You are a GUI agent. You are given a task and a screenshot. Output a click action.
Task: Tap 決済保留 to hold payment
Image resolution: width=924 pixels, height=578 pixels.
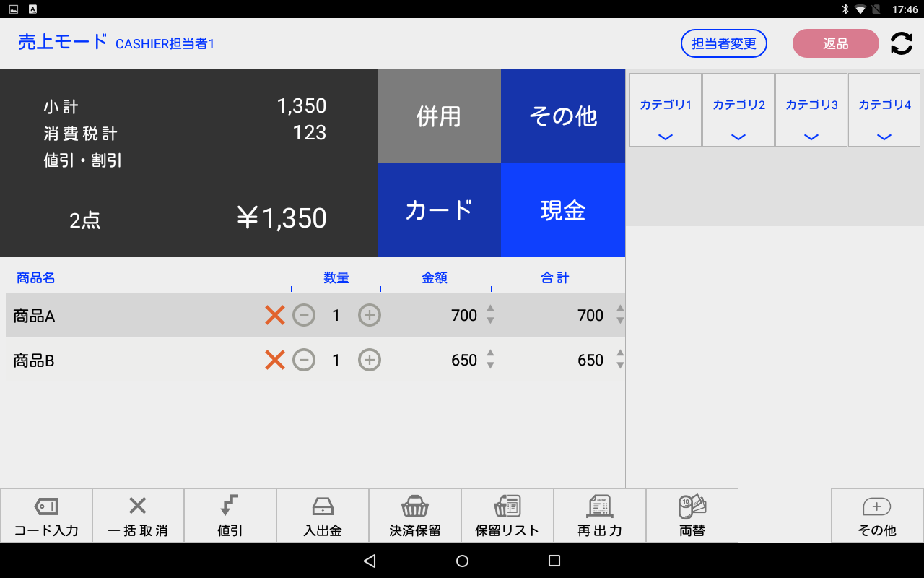coord(415,516)
